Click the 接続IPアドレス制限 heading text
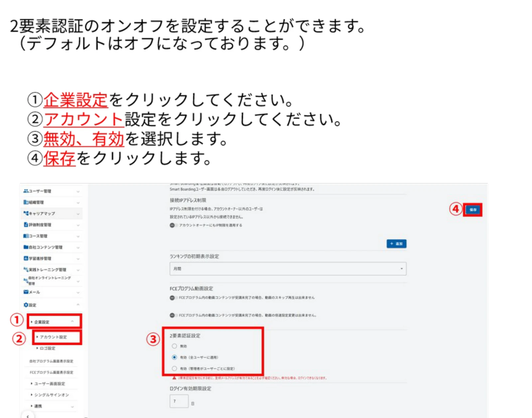The width and height of the screenshot is (532, 418). point(188,200)
